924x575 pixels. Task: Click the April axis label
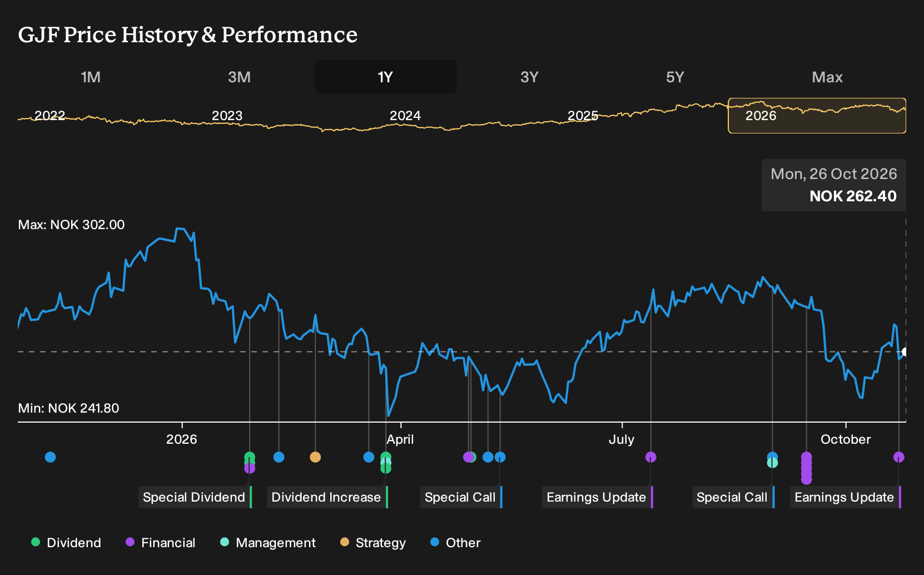pos(400,439)
